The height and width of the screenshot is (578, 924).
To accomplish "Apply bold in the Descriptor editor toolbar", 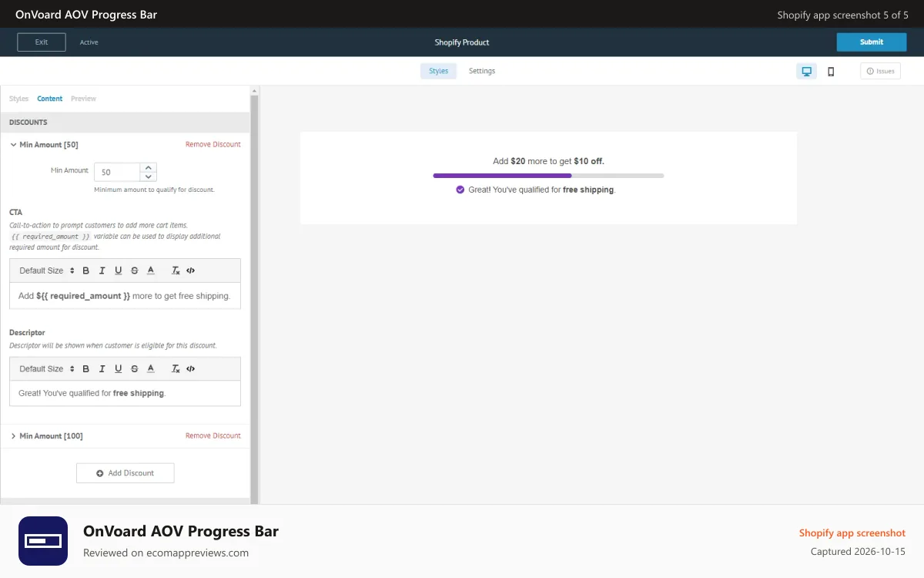I will pos(86,368).
